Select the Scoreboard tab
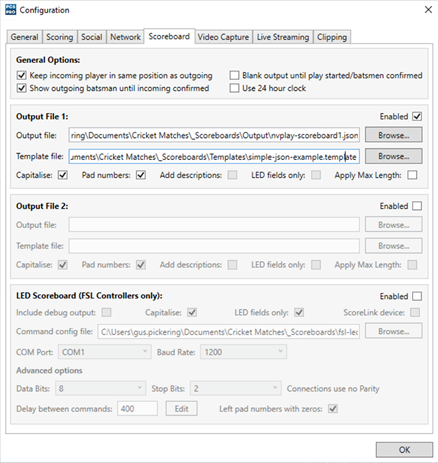 169,36
